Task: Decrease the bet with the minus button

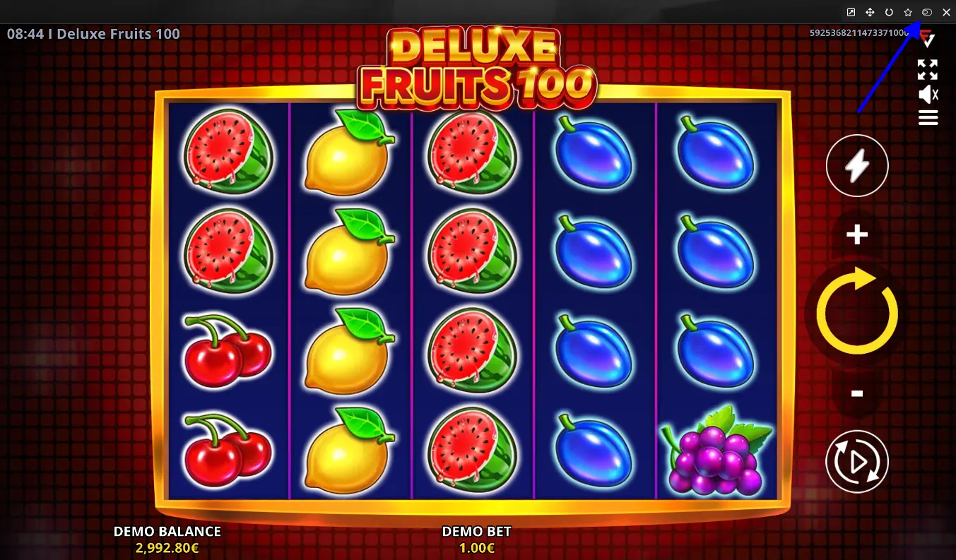Action: click(857, 393)
